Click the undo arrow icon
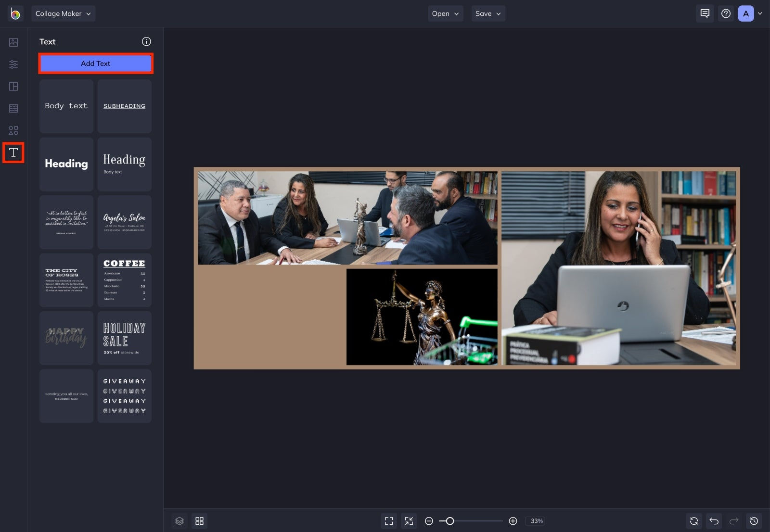Viewport: 770px width, 532px height. (x=714, y=521)
